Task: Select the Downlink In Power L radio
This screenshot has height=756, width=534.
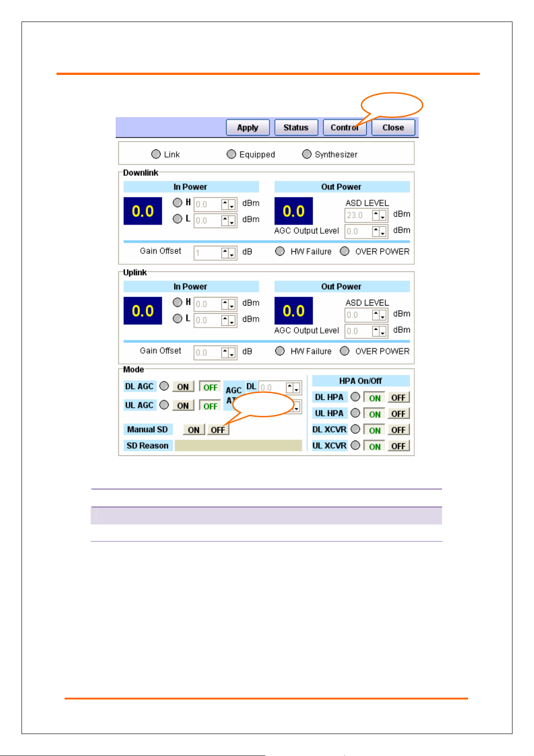Action: coord(178,219)
